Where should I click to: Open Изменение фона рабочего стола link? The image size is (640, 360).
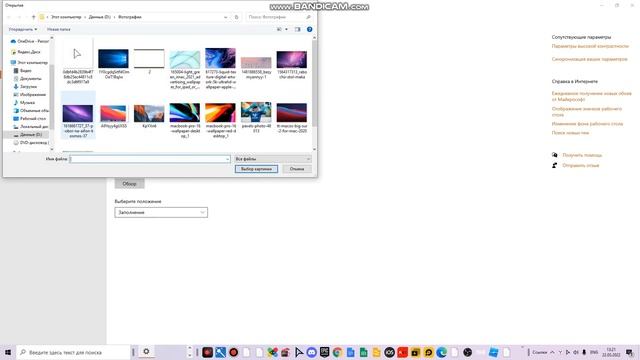[x=587, y=124]
